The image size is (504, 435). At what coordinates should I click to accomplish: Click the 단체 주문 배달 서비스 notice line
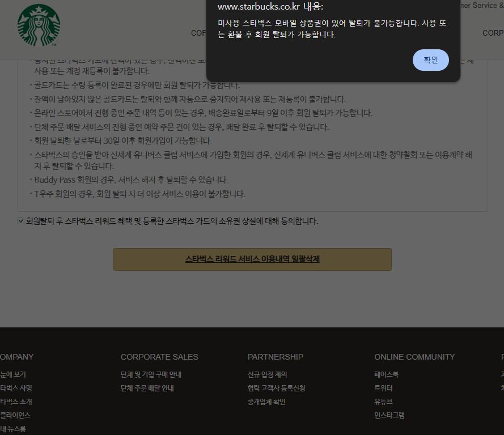[x=181, y=127]
